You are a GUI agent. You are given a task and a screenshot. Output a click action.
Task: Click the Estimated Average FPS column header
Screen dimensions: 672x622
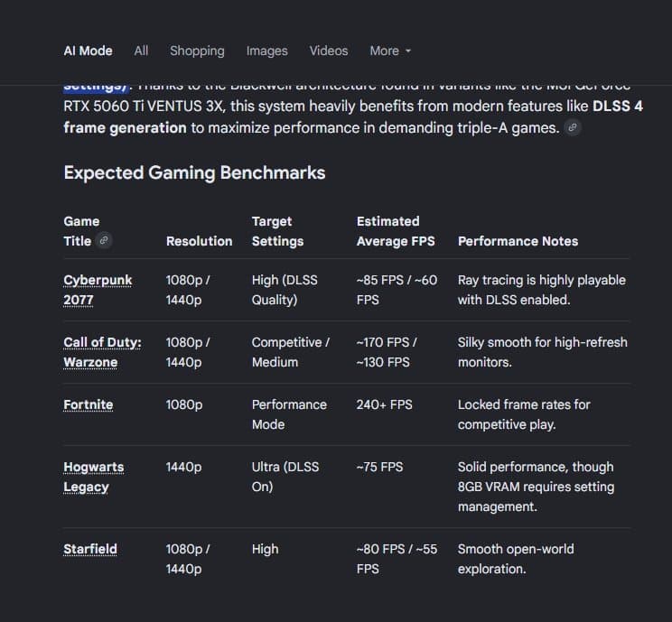tap(396, 231)
